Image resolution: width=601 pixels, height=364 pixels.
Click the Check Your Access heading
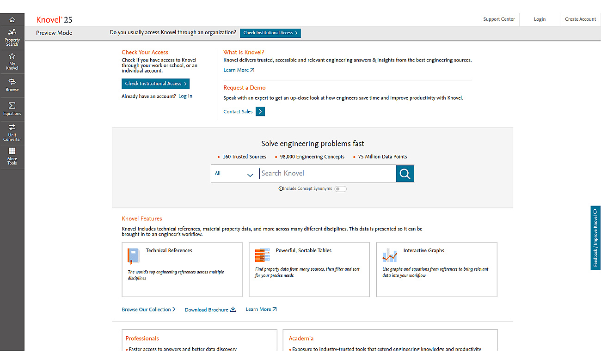pos(145,52)
